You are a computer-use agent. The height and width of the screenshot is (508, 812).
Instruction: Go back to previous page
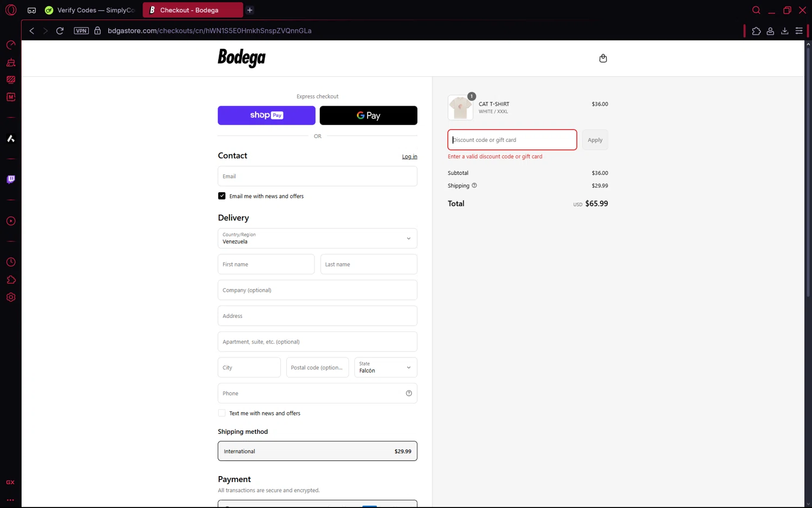[x=32, y=31]
